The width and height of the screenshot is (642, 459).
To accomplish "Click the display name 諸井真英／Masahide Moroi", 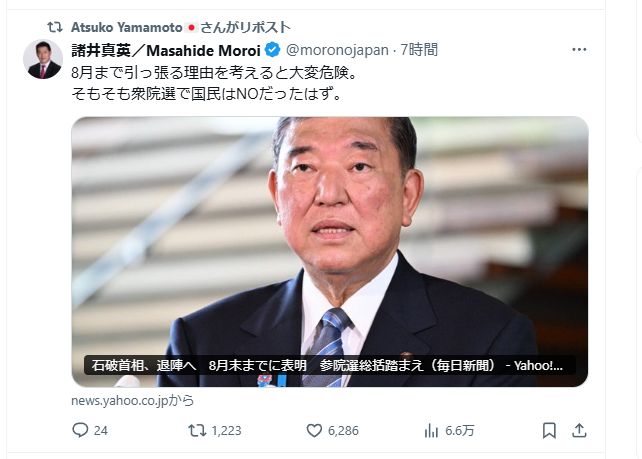I will pos(166,50).
